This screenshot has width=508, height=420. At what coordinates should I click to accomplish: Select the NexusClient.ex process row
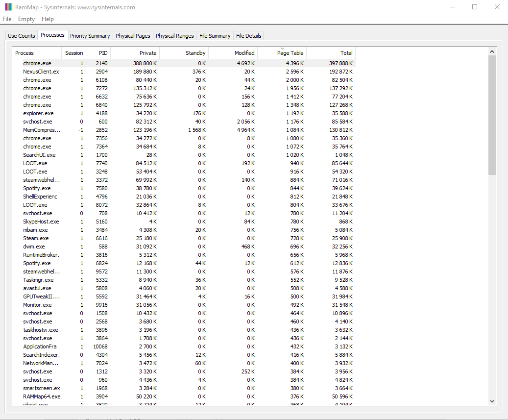coord(184,72)
